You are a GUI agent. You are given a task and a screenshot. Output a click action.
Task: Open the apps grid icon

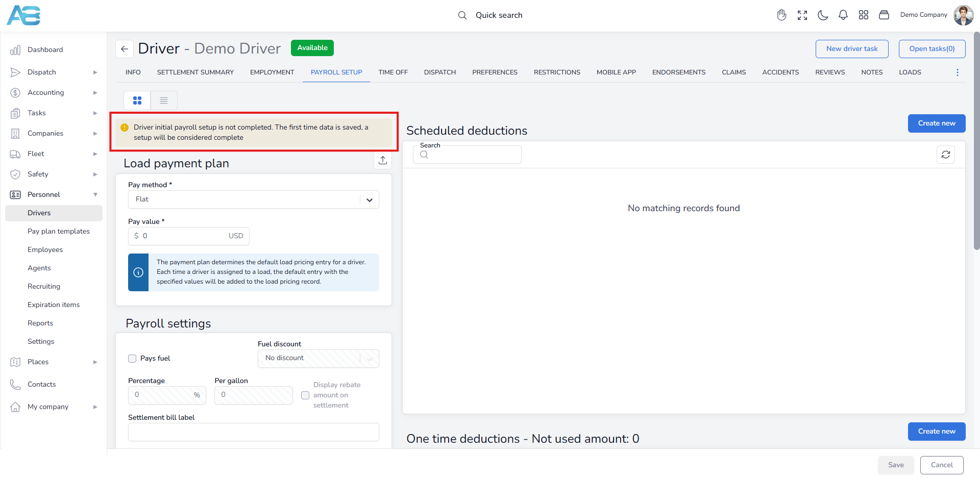click(x=864, y=15)
